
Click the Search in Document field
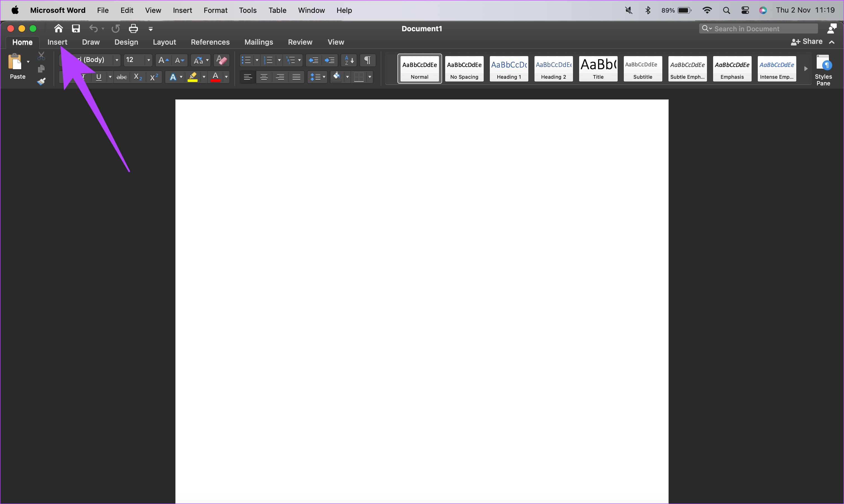(x=758, y=28)
